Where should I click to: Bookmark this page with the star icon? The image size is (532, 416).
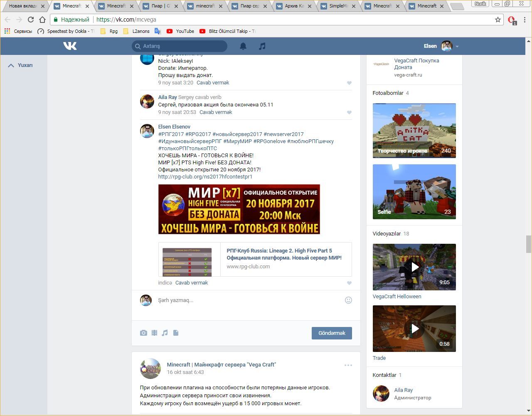tap(498, 20)
